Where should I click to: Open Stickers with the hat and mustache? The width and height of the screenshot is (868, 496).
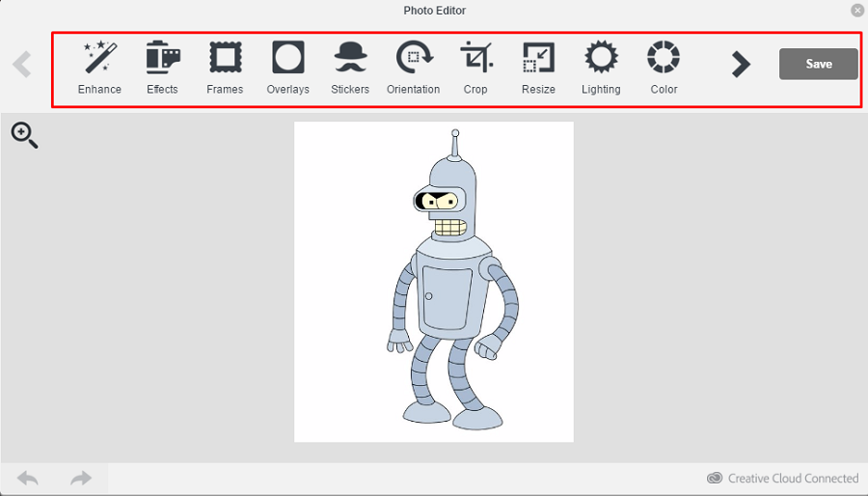point(350,68)
